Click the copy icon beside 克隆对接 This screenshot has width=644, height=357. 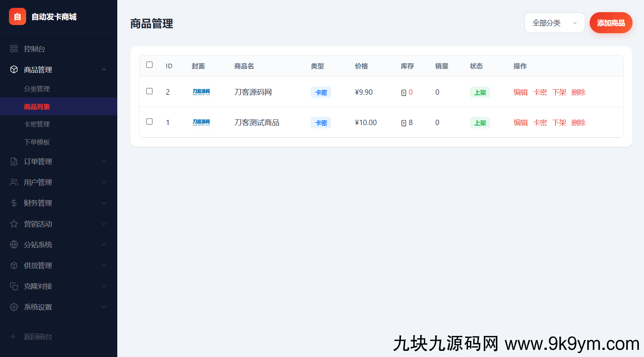[x=14, y=286]
